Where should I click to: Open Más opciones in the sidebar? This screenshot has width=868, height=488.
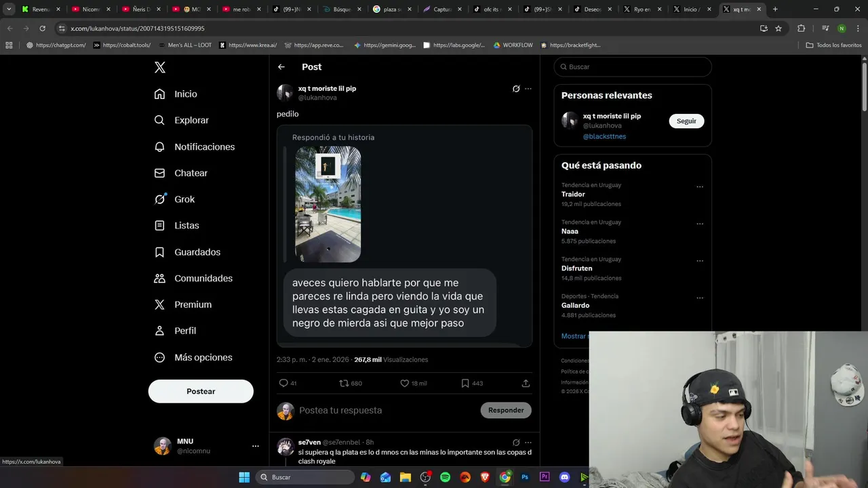[x=193, y=357]
